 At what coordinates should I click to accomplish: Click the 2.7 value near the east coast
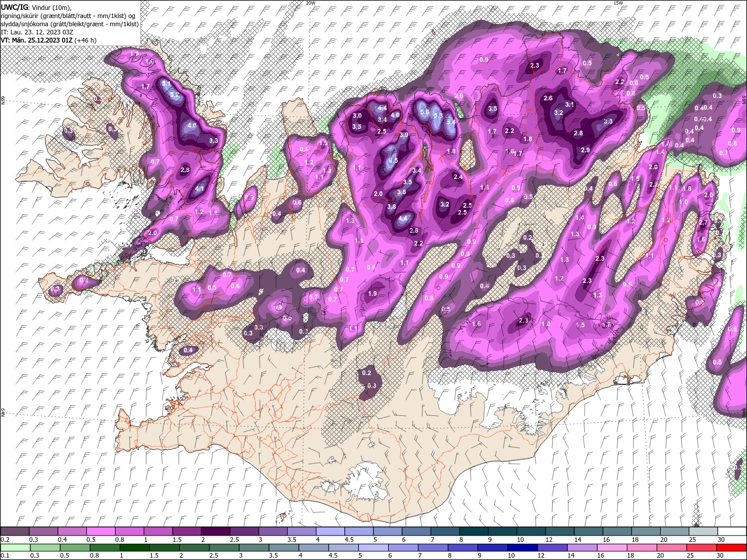703,223
